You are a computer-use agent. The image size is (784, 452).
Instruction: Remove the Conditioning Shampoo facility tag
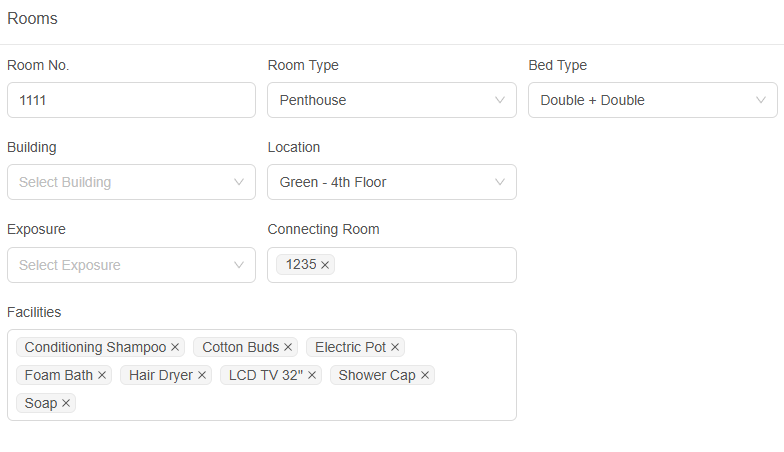coord(175,348)
